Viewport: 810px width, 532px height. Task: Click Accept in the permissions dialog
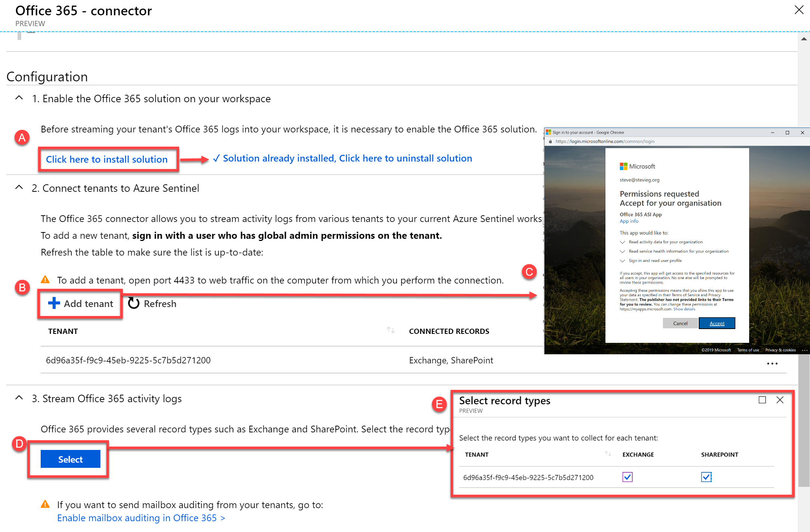717,323
